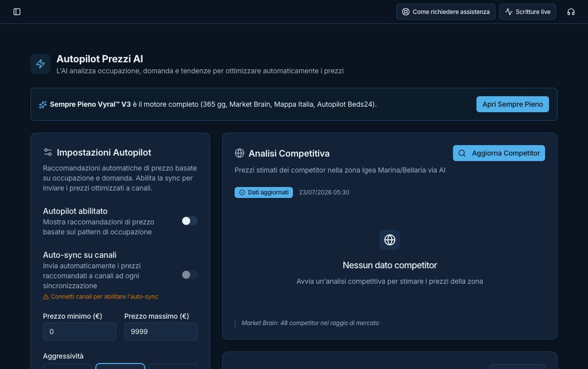
Task: Click the Sempre Pieno Vyral V3 banner text
Action: point(213,104)
